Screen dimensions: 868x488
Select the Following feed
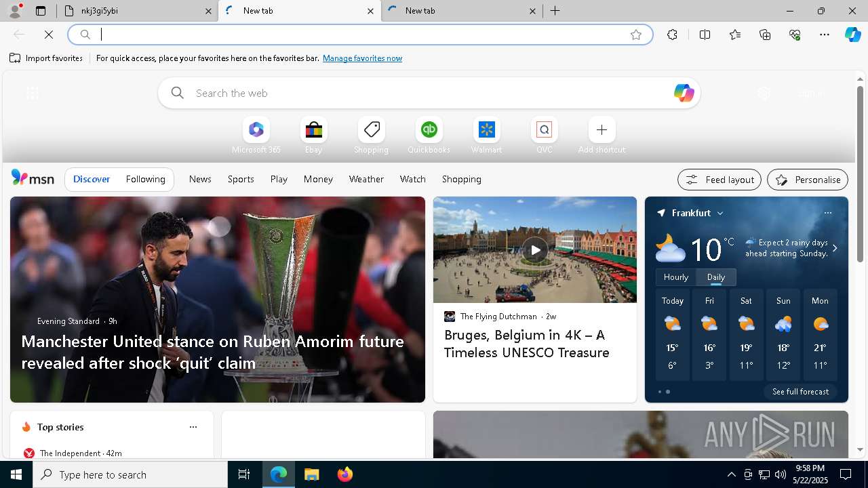coord(145,179)
